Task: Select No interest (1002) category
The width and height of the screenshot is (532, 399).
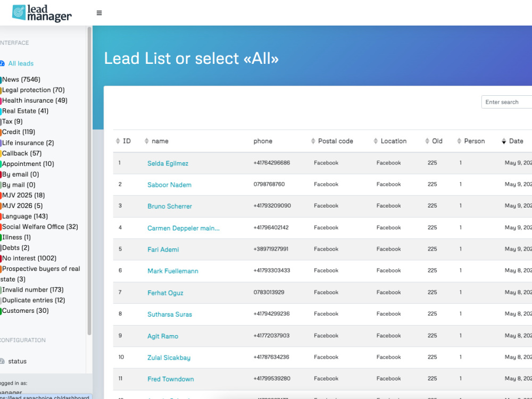Action: 29,259
